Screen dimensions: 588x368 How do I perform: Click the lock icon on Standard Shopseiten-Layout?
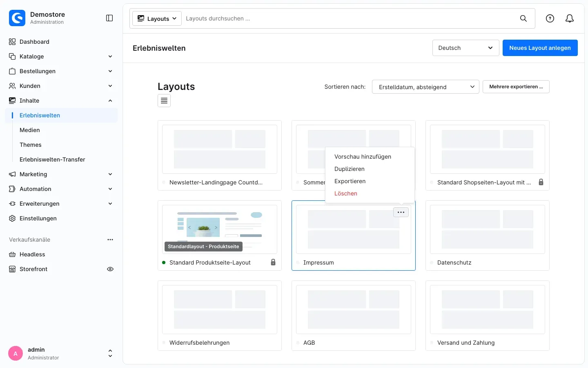[x=541, y=182]
